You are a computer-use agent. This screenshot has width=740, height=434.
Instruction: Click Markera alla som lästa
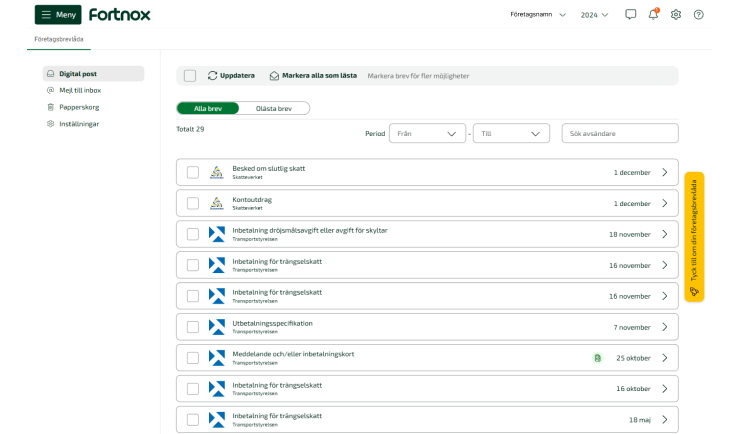tap(319, 75)
